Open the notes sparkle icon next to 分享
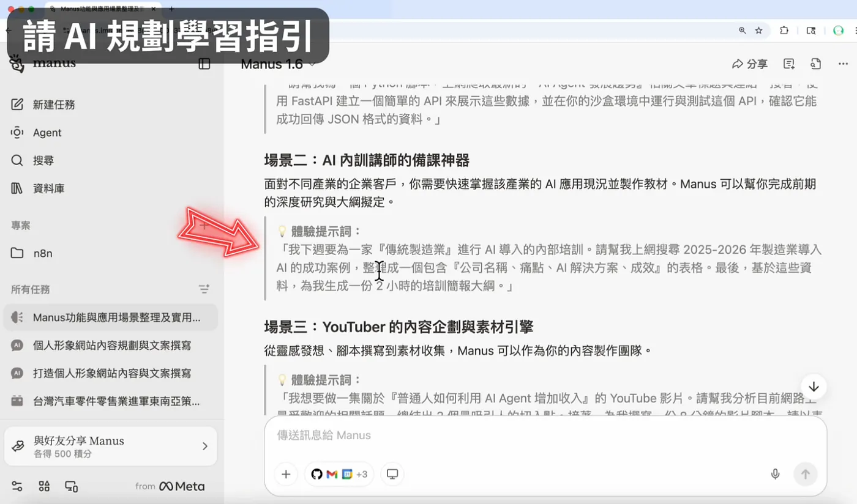Image resolution: width=857 pixels, height=504 pixels. 789,64
